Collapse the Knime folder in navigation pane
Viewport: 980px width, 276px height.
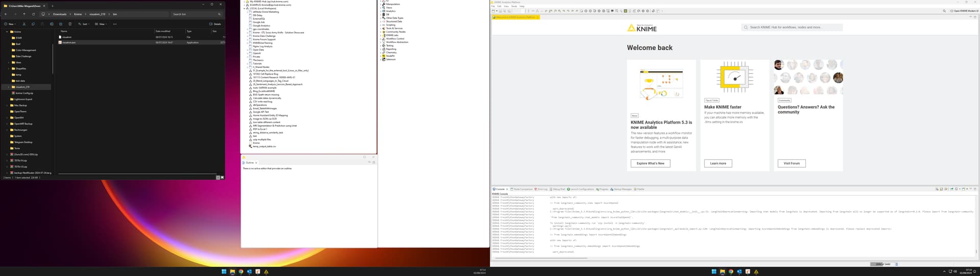(x=7, y=32)
